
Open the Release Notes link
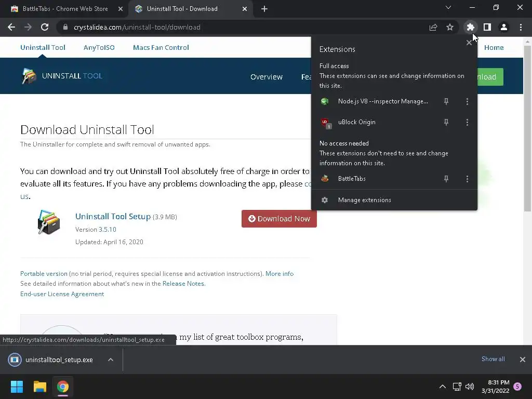pos(184,283)
